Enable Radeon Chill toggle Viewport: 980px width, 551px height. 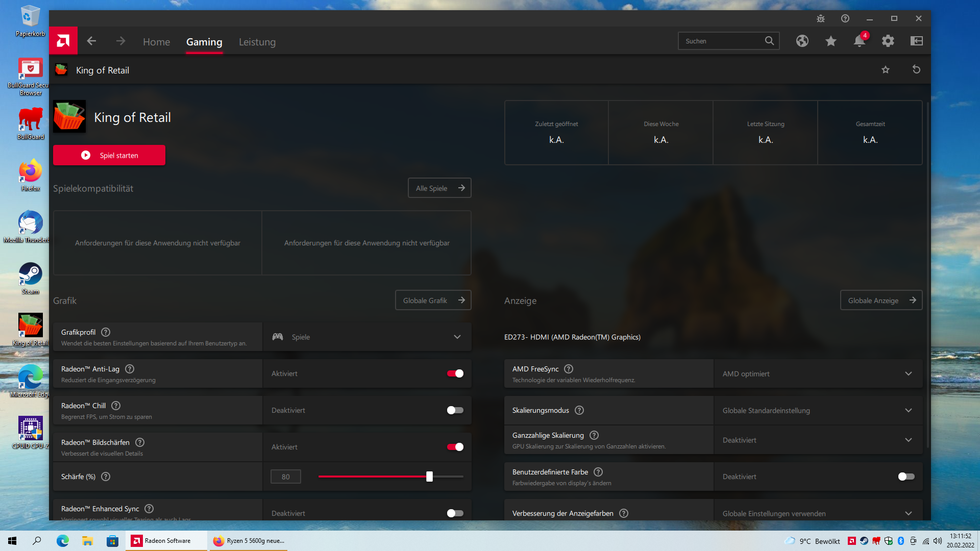click(x=455, y=410)
